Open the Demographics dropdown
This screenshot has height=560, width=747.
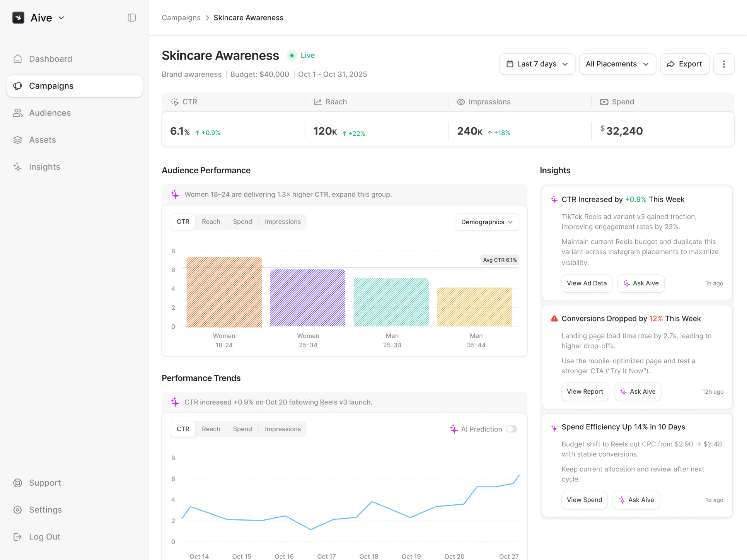[487, 222]
